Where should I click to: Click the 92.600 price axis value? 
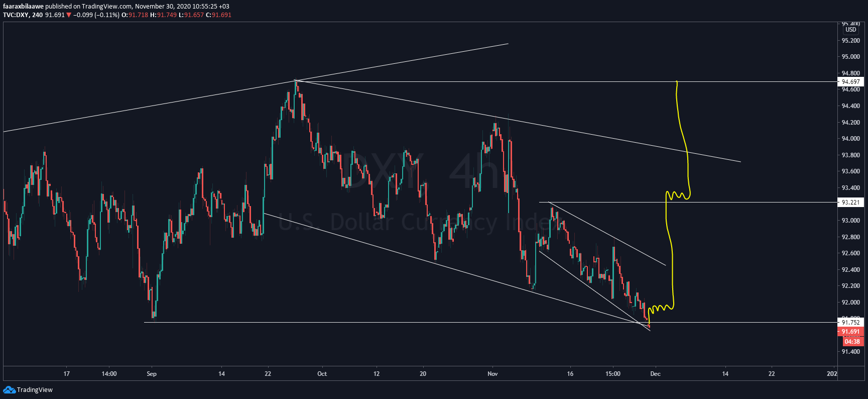coord(850,253)
